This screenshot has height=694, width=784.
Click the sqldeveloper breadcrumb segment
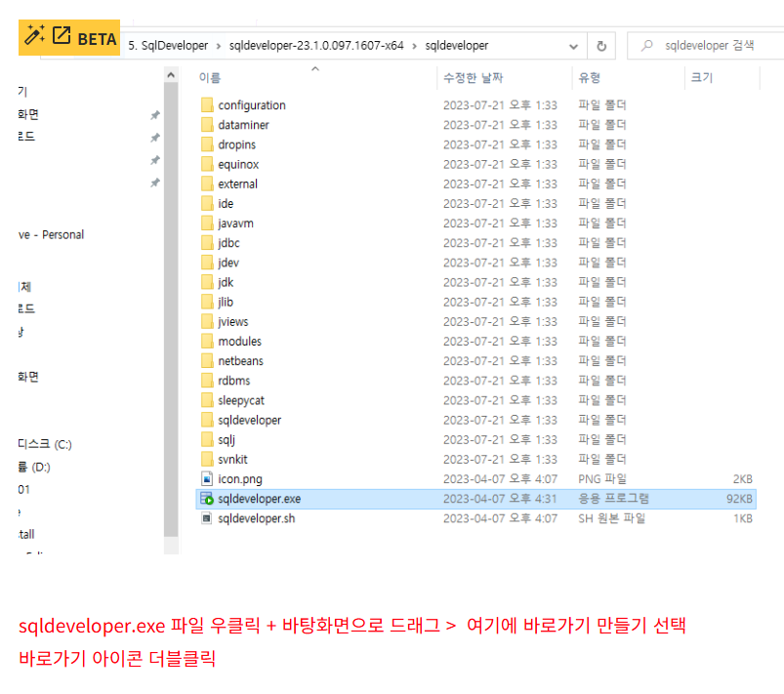pyautogui.click(x=457, y=46)
